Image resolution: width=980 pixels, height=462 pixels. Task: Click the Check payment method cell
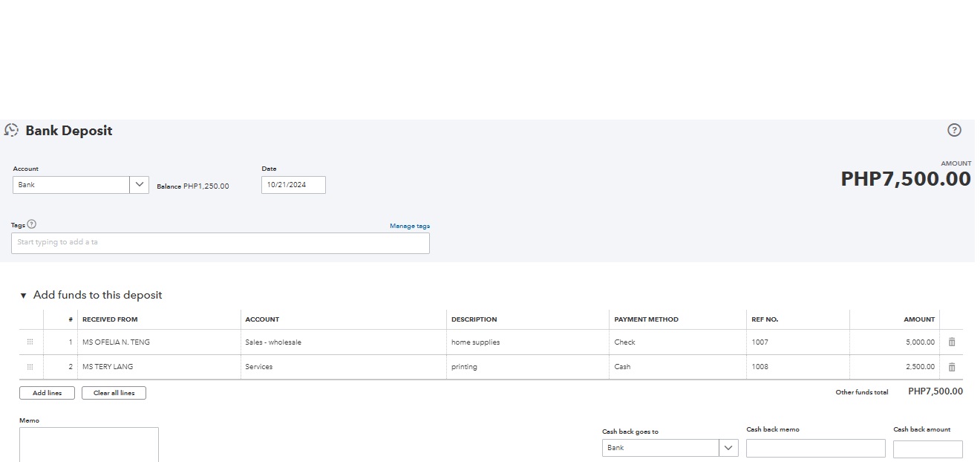pyautogui.click(x=676, y=342)
